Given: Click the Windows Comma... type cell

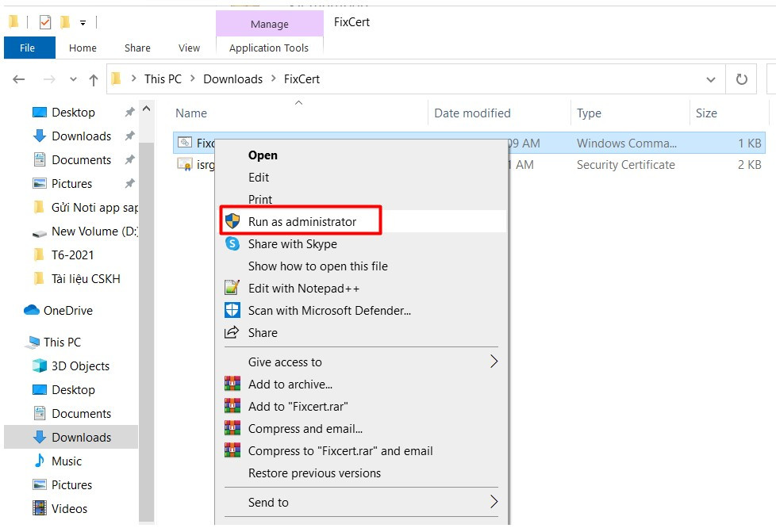Looking at the screenshot, I should tap(627, 144).
